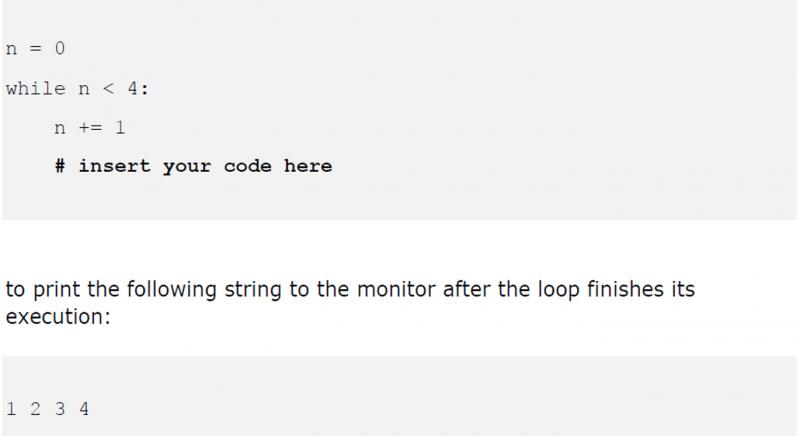Click the 'while n < 4:' line
This screenshot has width=800, height=436.
click(x=77, y=89)
